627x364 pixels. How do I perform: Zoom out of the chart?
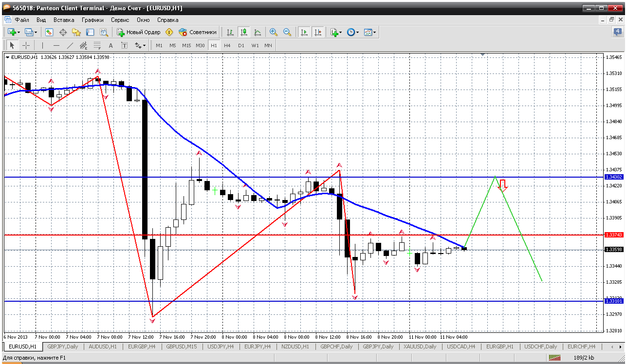tap(287, 32)
